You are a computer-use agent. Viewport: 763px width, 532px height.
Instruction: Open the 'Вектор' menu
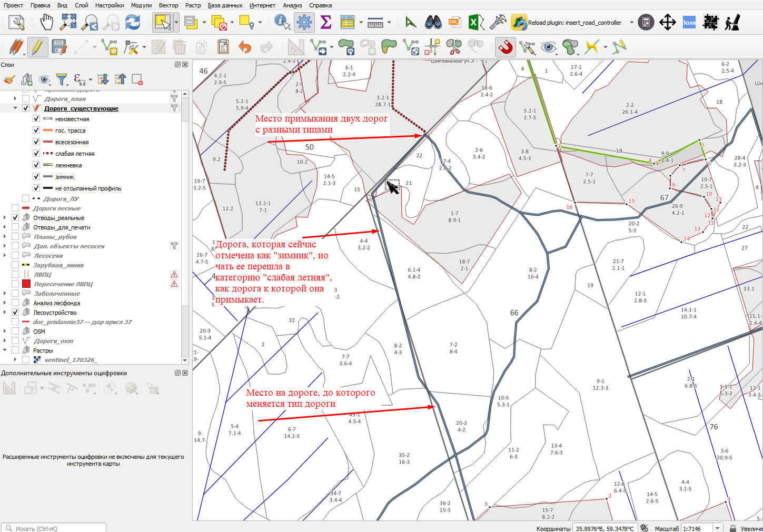click(169, 5)
